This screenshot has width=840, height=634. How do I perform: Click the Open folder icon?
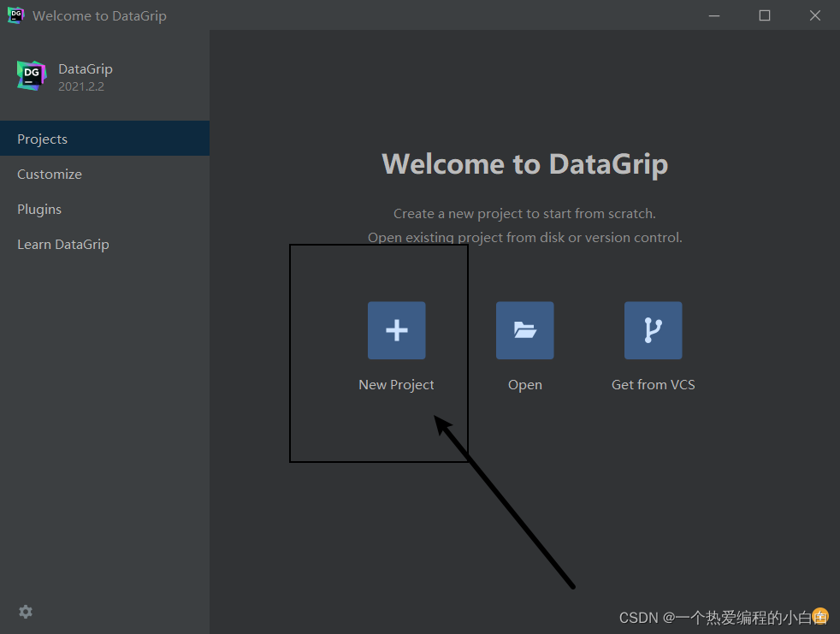(x=524, y=330)
